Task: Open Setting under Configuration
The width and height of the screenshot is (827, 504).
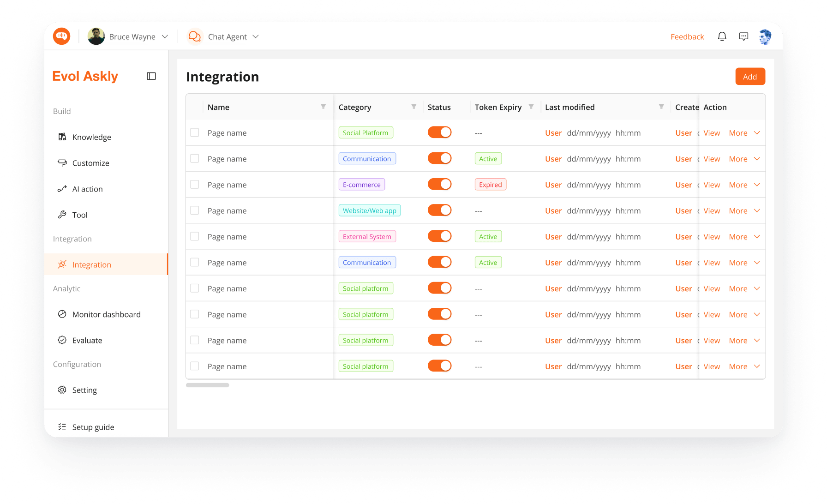Action: pyautogui.click(x=106, y=390)
